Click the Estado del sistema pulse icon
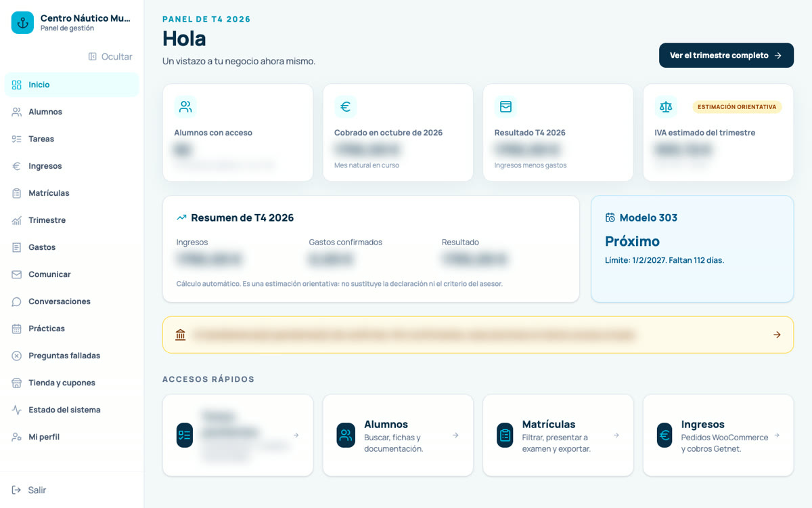812x508 pixels. (x=17, y=410)
